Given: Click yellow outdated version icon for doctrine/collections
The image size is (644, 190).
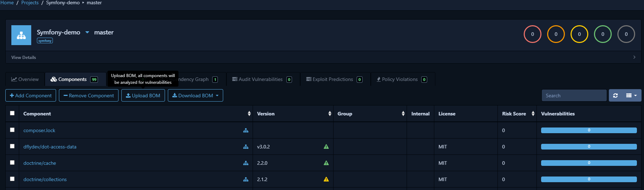Looking at the screenshot, I should (x=326, y=179).
